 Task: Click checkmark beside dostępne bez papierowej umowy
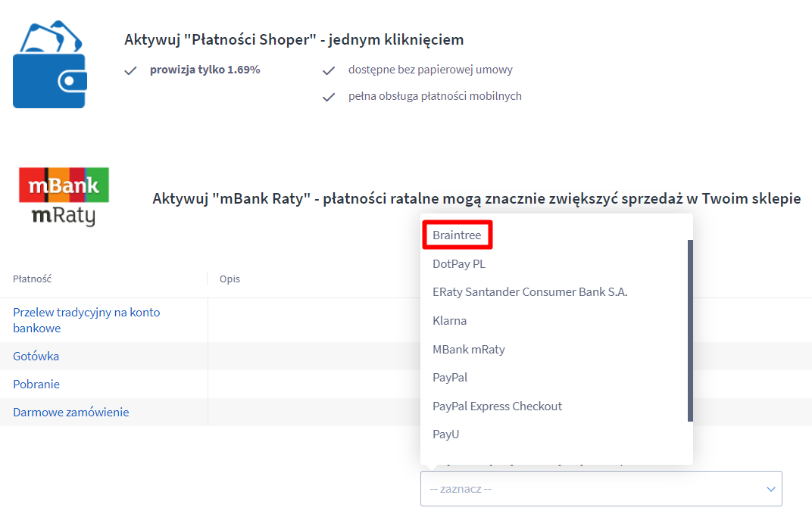point(329,70)
